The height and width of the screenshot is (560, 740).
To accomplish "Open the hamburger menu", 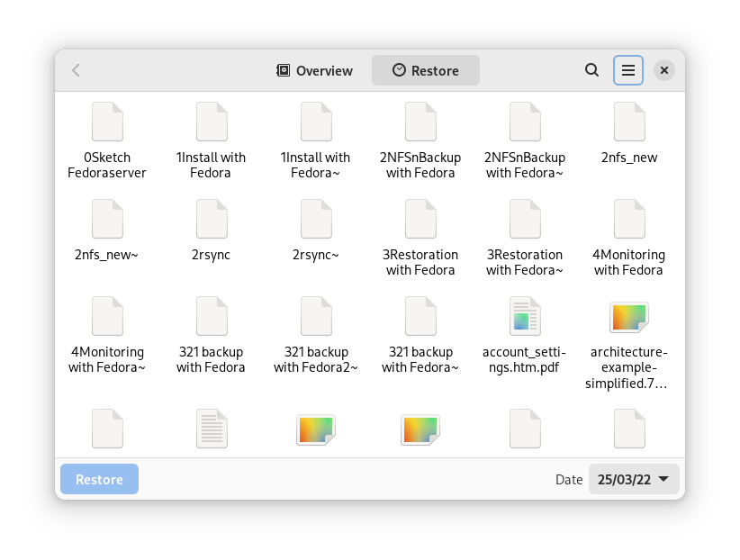I will tap(627, 69).
